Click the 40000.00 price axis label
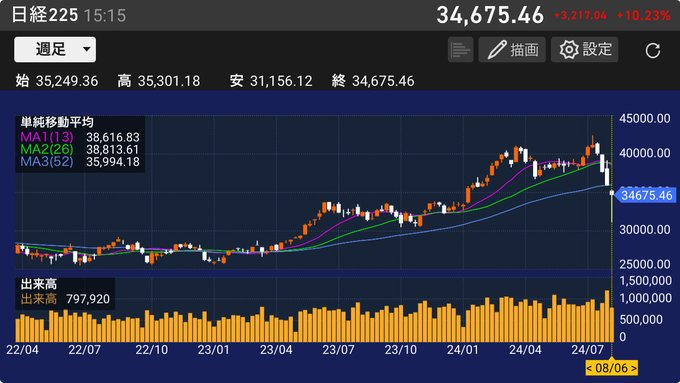Image resolution: width=680 pixels, height=383 pixels. coord(645,153)
